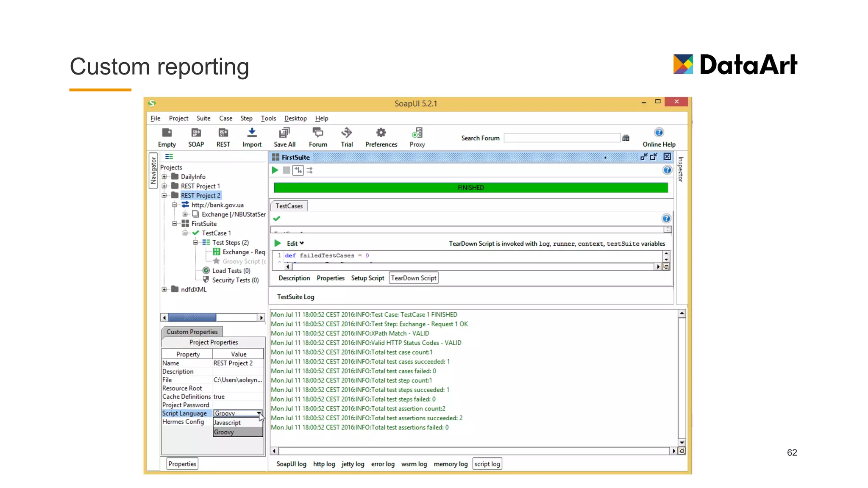Image resolution: width=868 pixels, height=488 pixels.
Task: Select Load Tests (0) in the tree
Action: coord(231,271)
